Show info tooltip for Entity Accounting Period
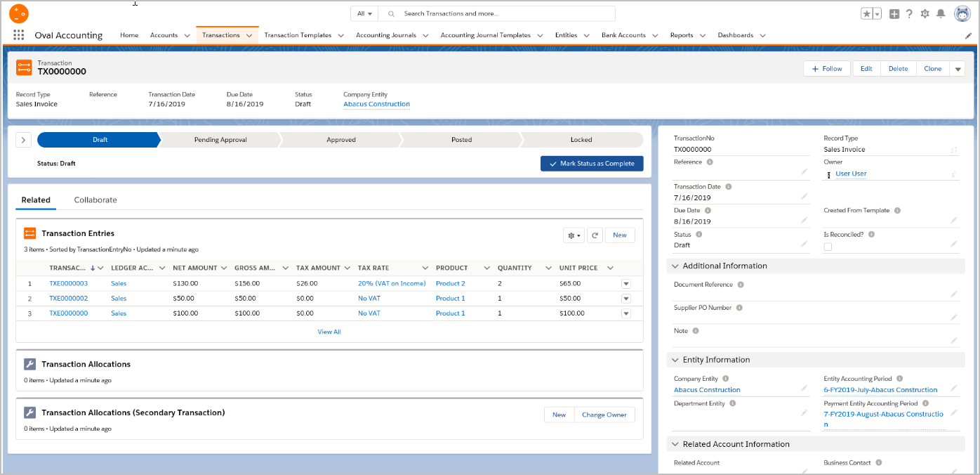The height and width of the screenshot is (475, 980). point(900,379)
